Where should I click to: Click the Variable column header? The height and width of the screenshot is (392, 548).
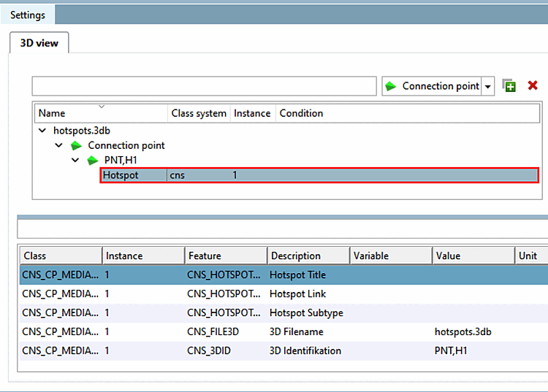click(391, 256)
